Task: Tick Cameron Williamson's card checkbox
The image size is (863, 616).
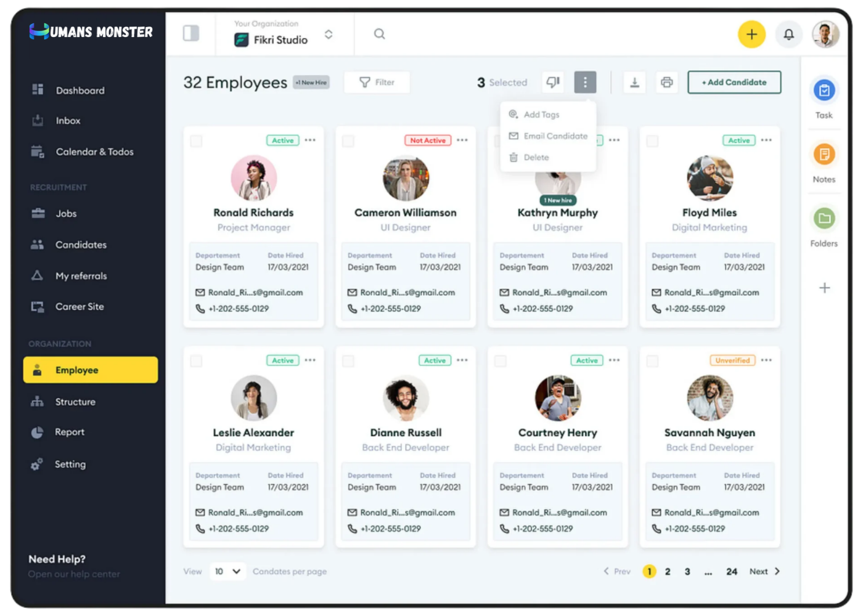Action: click(x=348, y=141)
